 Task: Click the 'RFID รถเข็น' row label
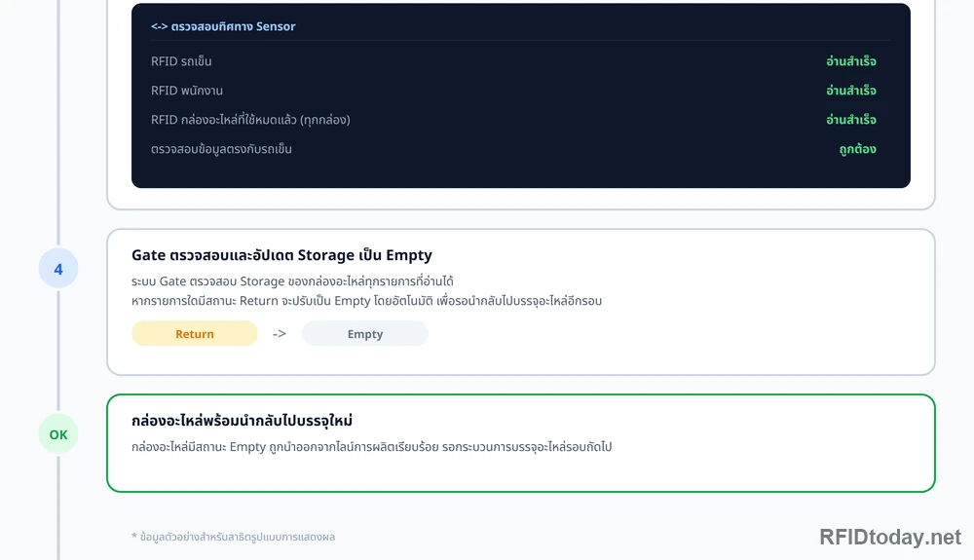(x=181, y=60)
